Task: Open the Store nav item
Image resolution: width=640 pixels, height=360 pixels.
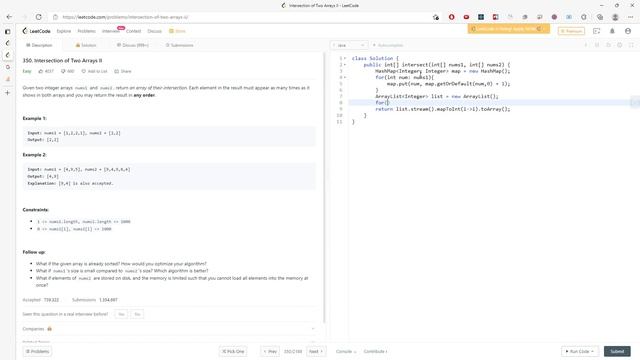Action: pyautogui.click(x=178, y=31)
